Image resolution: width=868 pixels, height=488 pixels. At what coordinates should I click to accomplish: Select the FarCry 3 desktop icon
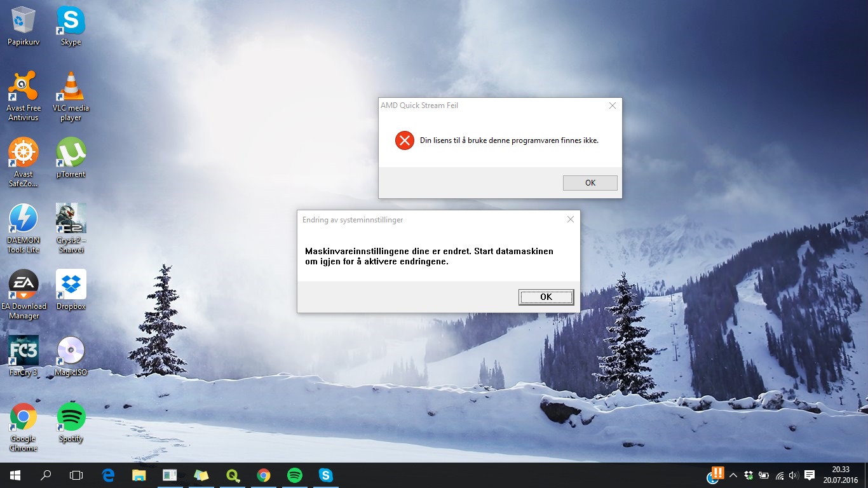24,356
